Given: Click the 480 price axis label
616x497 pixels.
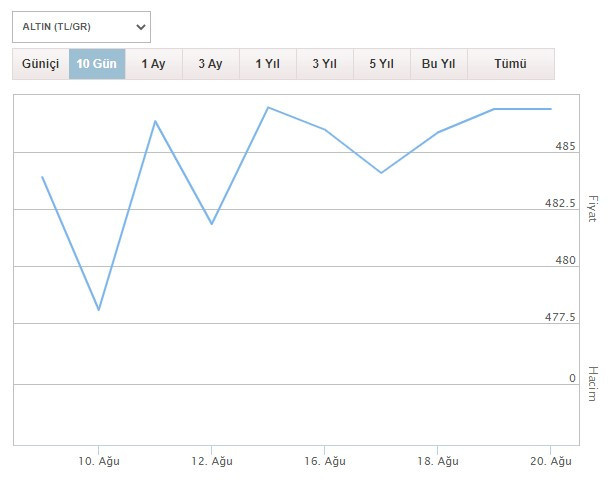Looking at the screenshot, I should coord(565,260).
